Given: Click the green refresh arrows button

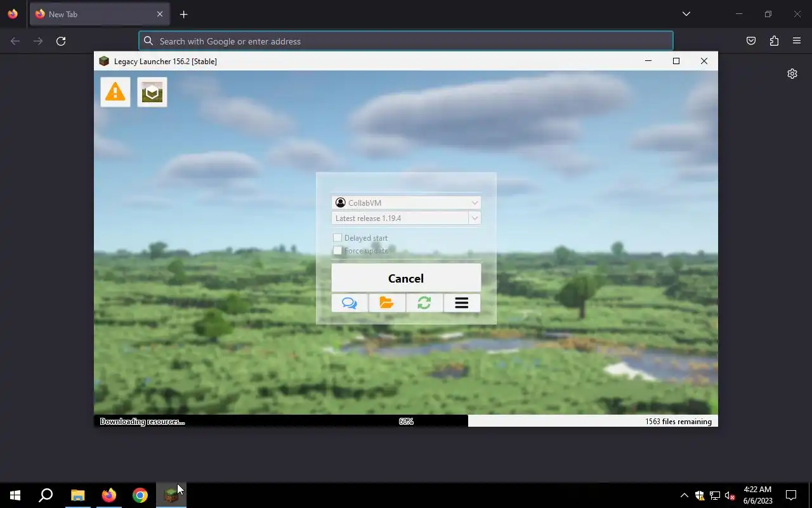Looking at the screenshot, I should tap(424, 303).
